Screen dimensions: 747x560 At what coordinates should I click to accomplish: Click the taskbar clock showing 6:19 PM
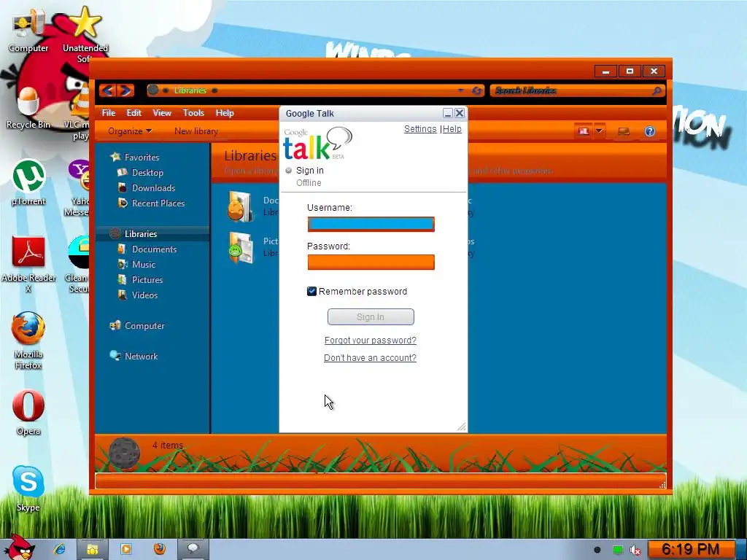click(690, 550)
